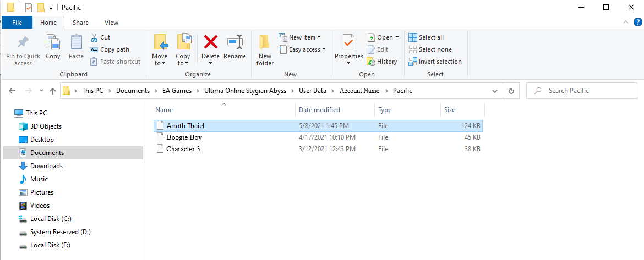Image resolution: width=644 pixels, height=260 pixels.
Task: Expand the Move to dropdown
Action: pyautogui.click(x=160, y=63)
